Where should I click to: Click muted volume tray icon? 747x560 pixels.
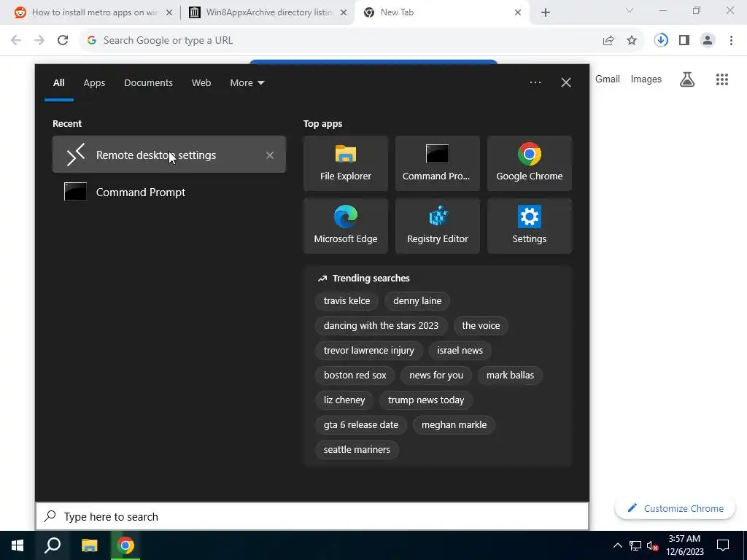652,545
